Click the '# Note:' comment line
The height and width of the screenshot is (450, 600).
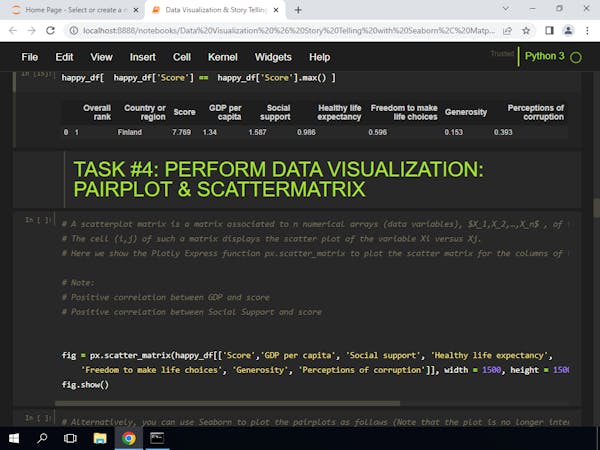coord(78,283)
